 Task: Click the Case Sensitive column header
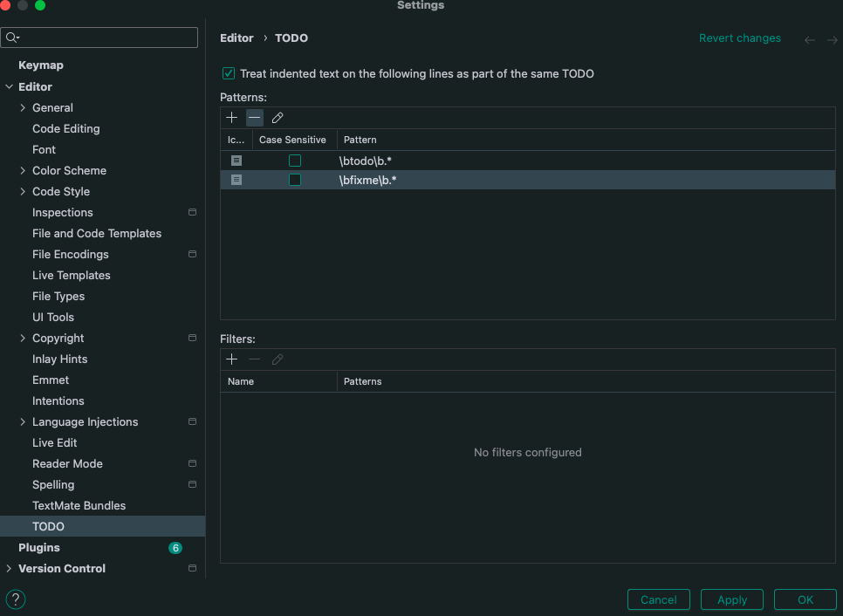(x=293, y=140)
